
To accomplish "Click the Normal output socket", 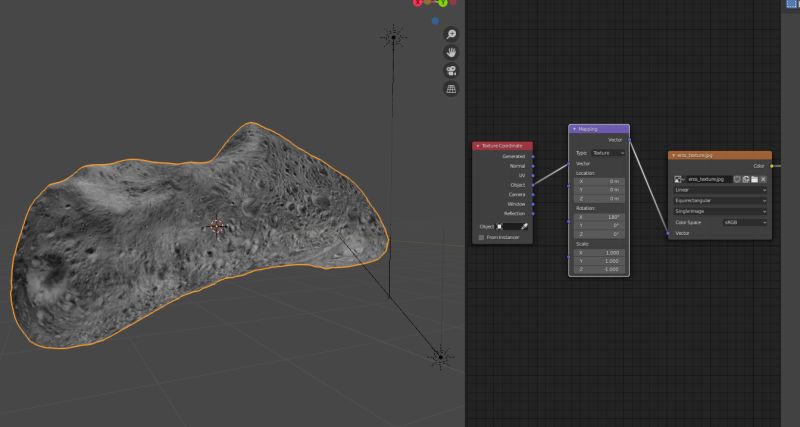I will click(533, 166).
